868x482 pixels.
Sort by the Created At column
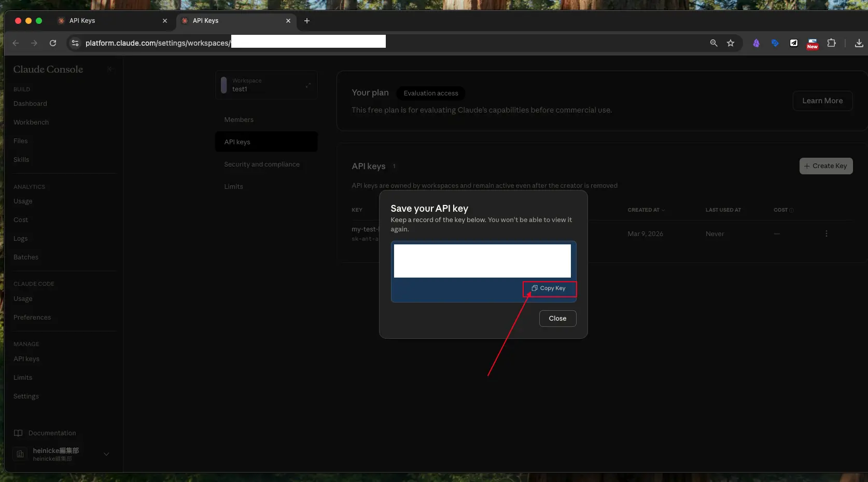[x=646, y=210]
